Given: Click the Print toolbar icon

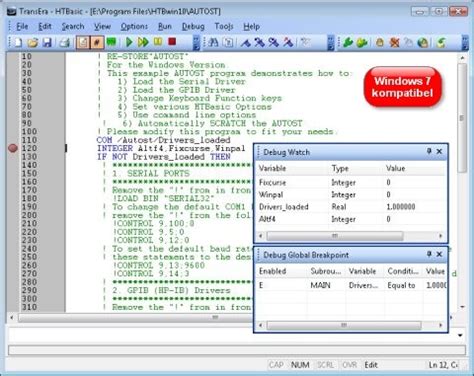Looking at the screenshot, I should [x=65, y=42].
